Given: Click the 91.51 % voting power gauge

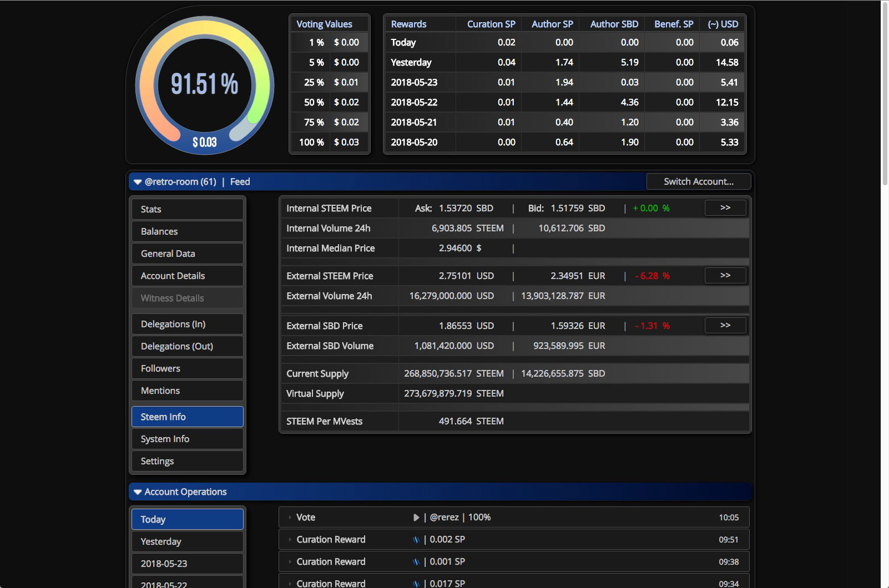Looking at the screenshot, I should pos(205,84).
